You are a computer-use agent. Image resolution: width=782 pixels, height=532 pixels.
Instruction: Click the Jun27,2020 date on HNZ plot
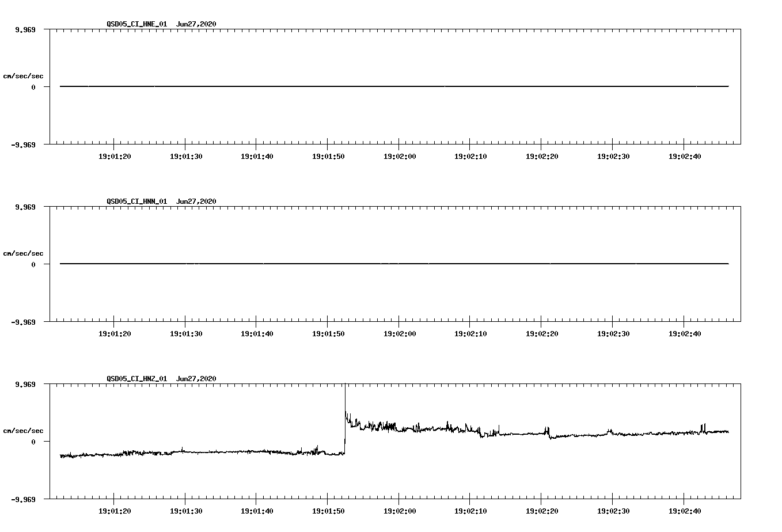pyautogui.click(x=196, y=379)
